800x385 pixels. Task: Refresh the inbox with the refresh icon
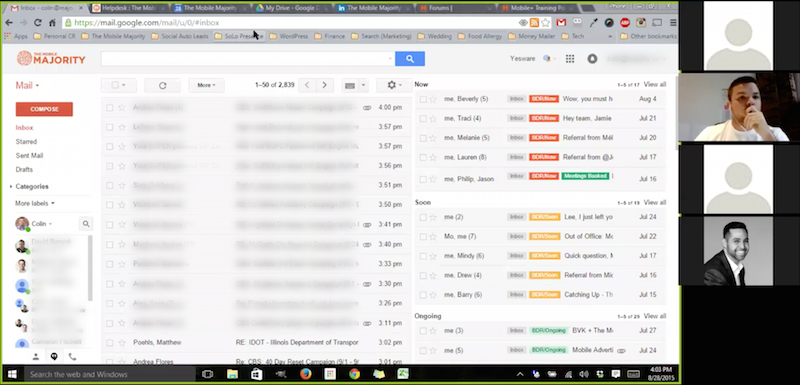pos(162,85)
